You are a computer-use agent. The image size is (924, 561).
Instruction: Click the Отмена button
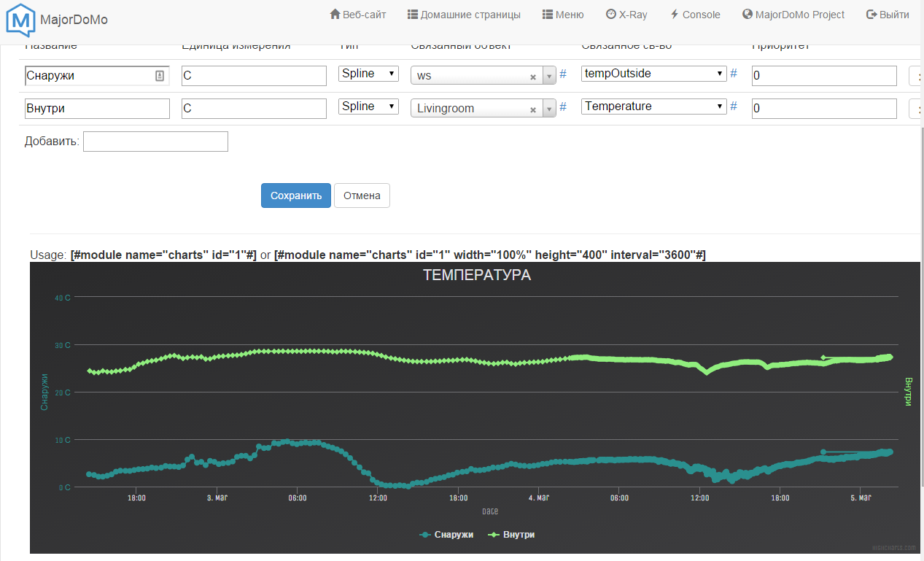click(362, 196)
